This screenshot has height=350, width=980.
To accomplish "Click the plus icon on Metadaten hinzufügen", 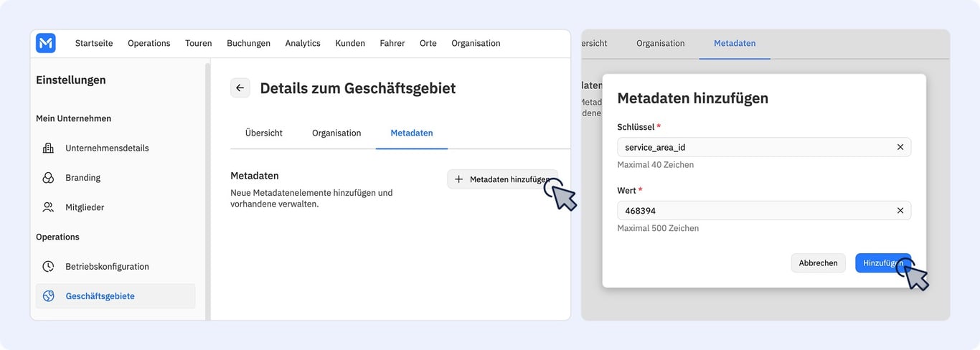I will pos(460,179).
